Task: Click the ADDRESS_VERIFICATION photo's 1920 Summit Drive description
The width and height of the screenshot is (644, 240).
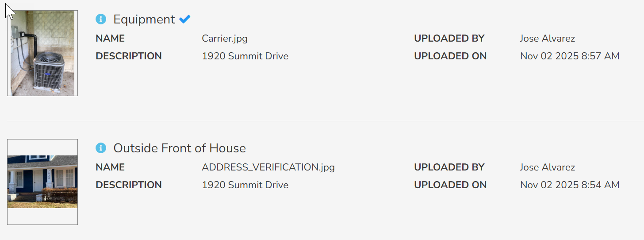Action: (245, 185)
